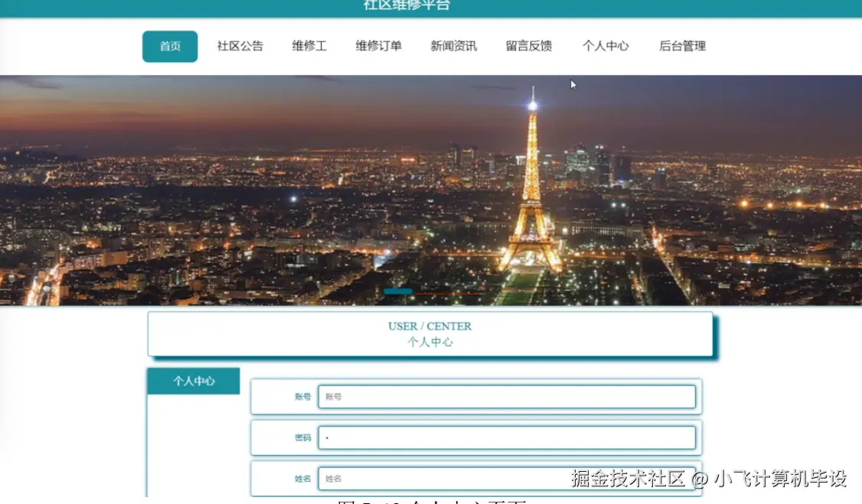Click 留言反馈 feedback menu item

tap(529, 46)
